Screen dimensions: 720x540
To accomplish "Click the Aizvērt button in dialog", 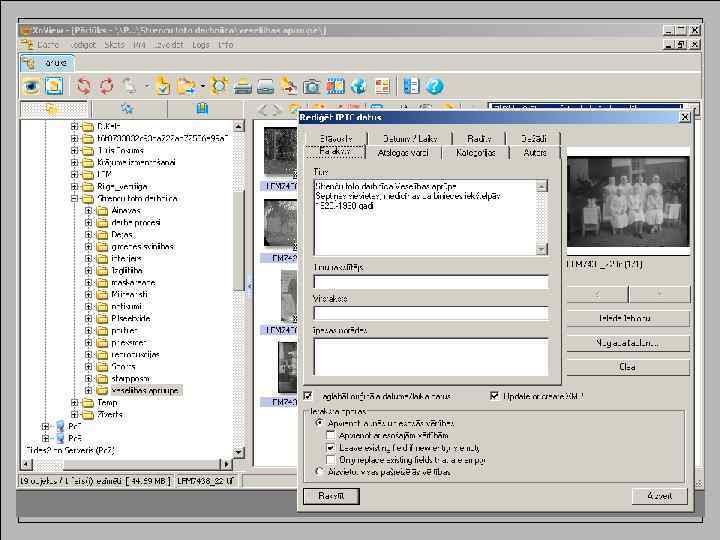I will (x=660, y=496).
